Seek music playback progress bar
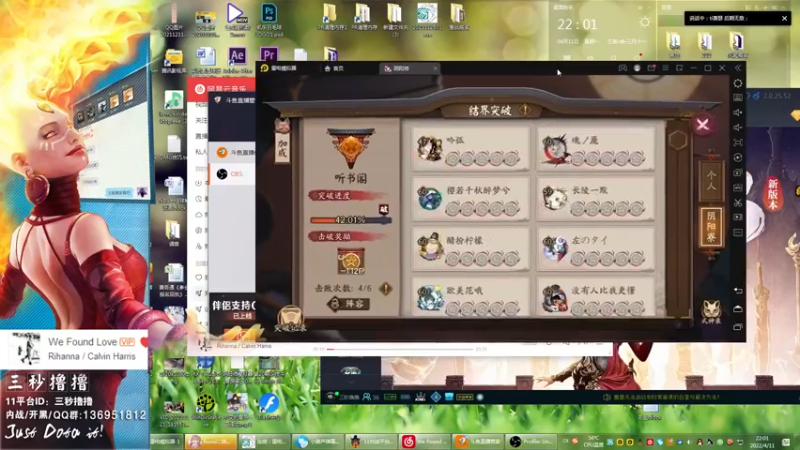 pos(400,349)
